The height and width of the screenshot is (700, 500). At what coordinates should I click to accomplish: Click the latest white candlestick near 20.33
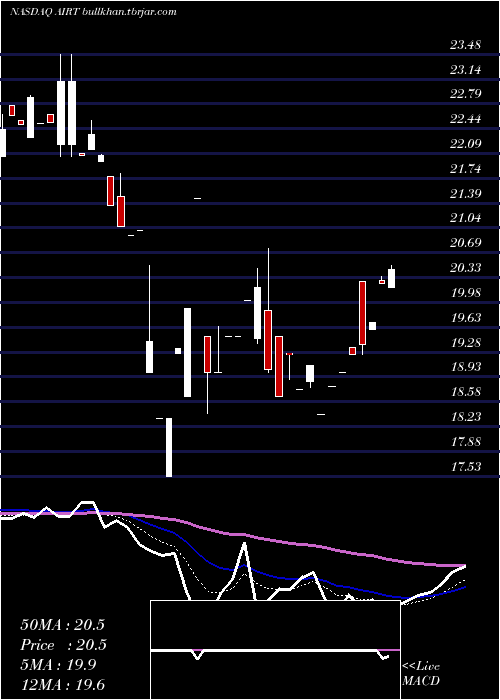[392, 277]
